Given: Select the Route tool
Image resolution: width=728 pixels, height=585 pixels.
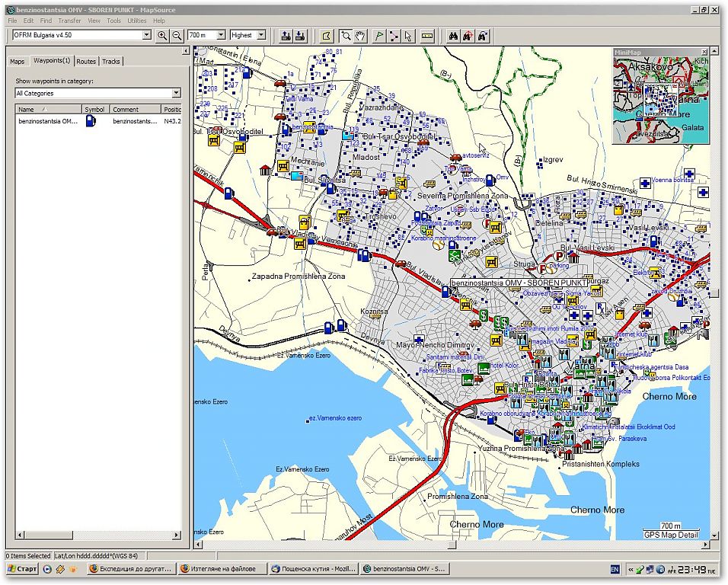Looking at the screenshot, I should 394,35.
